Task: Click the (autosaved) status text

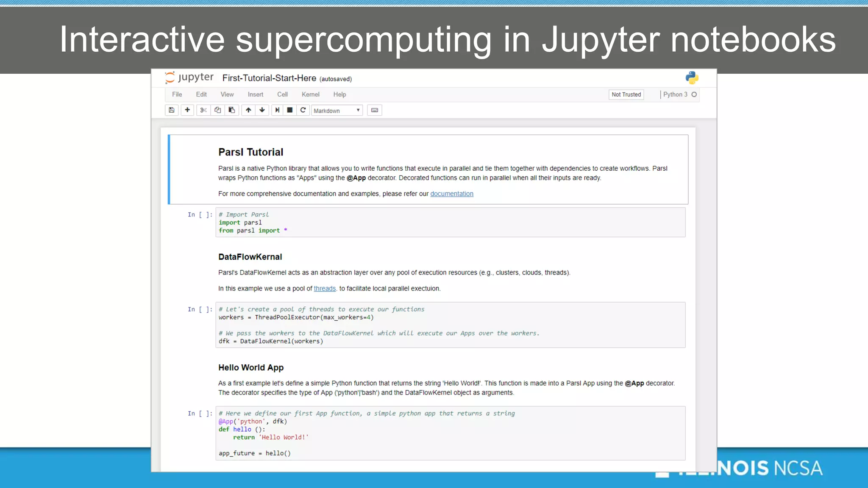Action: [x=336, y=79]
